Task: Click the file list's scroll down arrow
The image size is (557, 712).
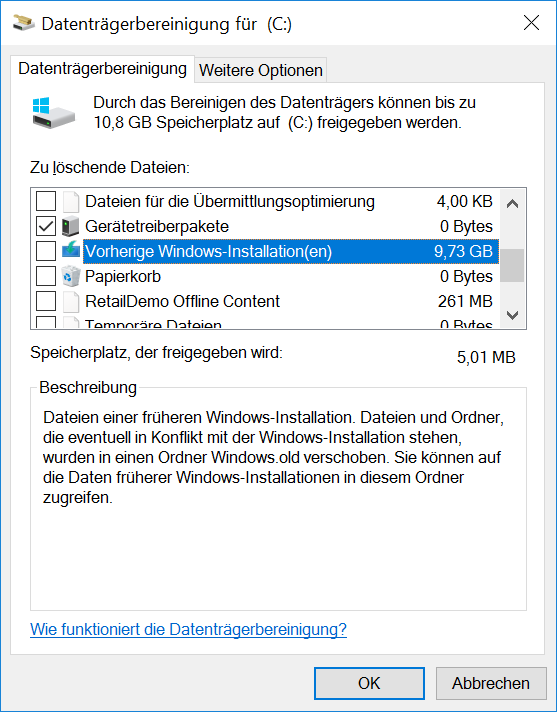Action: pos(512,315)
